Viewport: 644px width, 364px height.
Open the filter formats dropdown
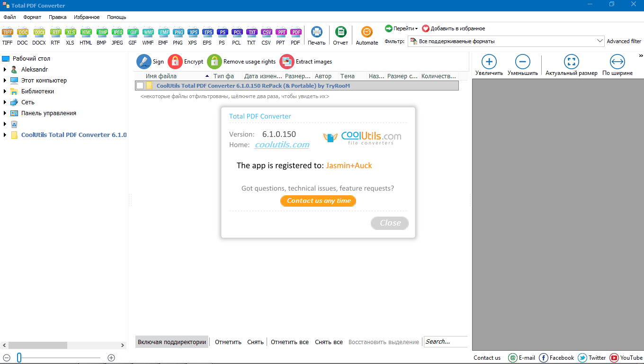click(600, 41)
